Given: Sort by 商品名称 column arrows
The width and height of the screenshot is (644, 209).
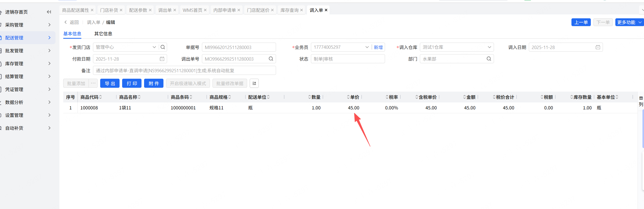Looking at the screenshot, I should click(x=139, y=97).
